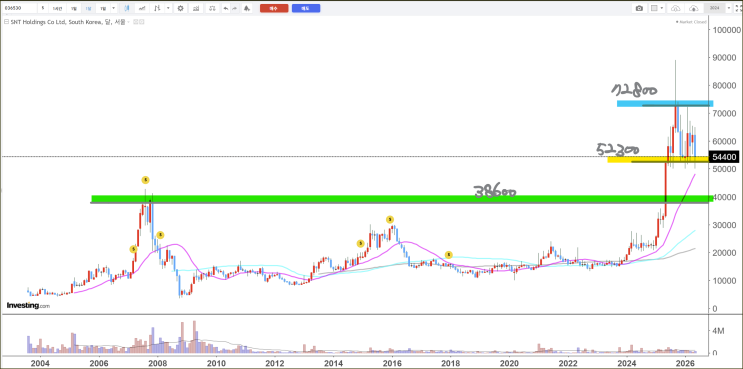Open chart settings gear icon

coord(180,8)
